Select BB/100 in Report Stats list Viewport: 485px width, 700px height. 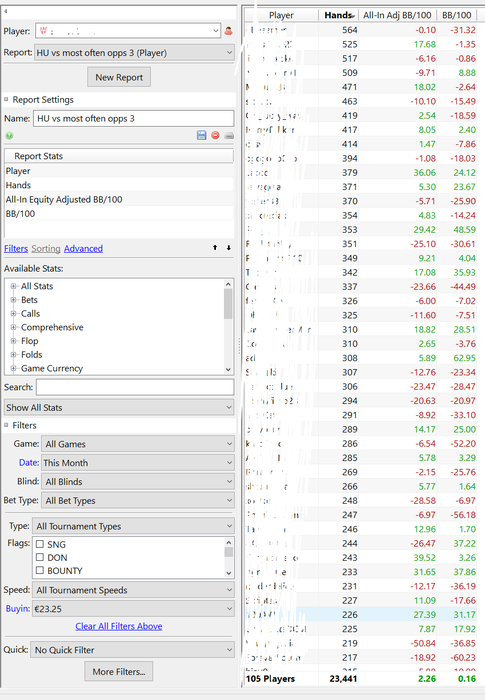(119, 214)
